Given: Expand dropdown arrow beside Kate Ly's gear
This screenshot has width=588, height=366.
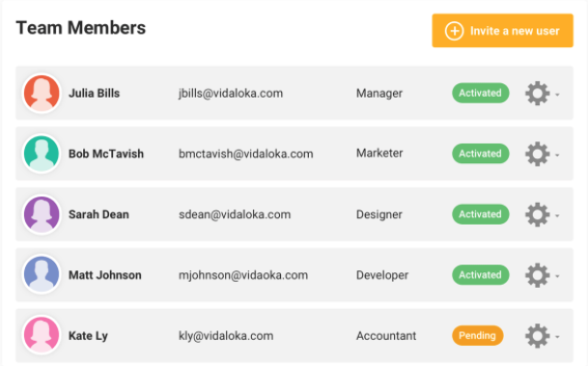Looking at the screenshot, I should click(x=557, y=337).
